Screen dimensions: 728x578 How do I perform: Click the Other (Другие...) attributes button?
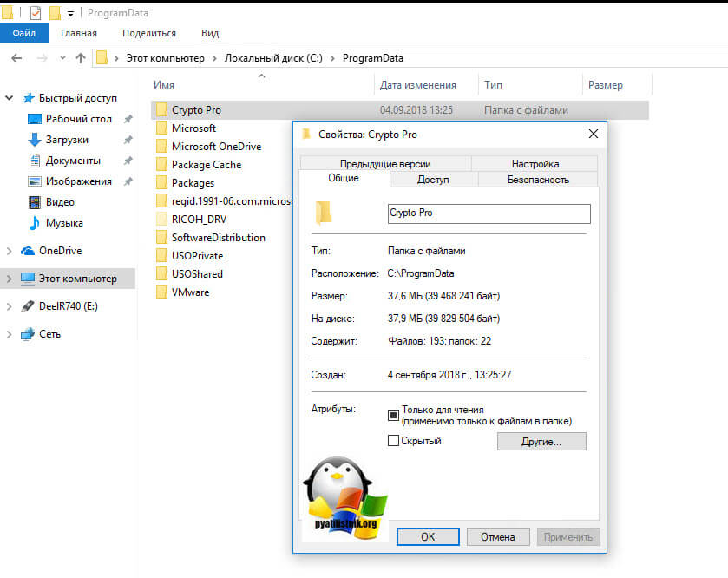[x=541, y=442]
